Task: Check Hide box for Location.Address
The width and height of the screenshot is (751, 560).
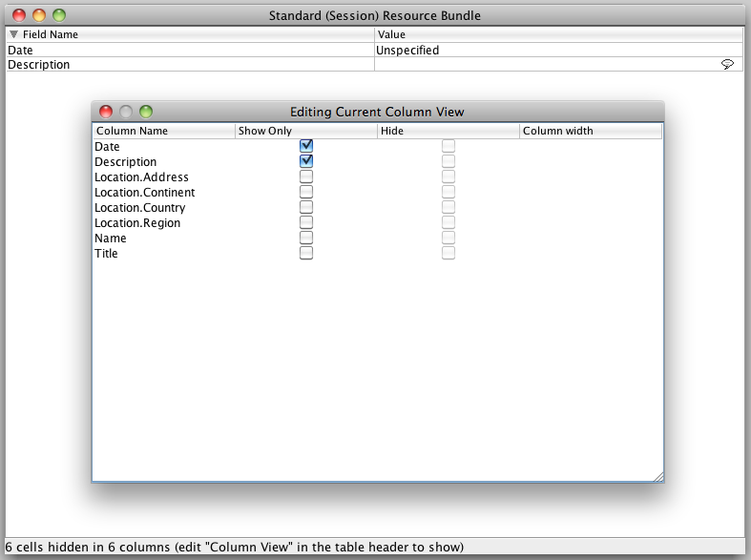Action: 449,176
